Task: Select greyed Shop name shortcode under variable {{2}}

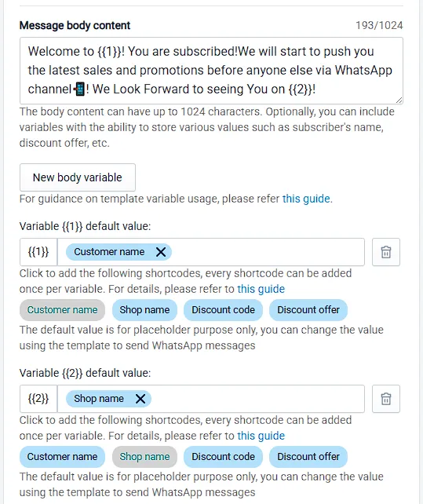Action: [144, 457]
